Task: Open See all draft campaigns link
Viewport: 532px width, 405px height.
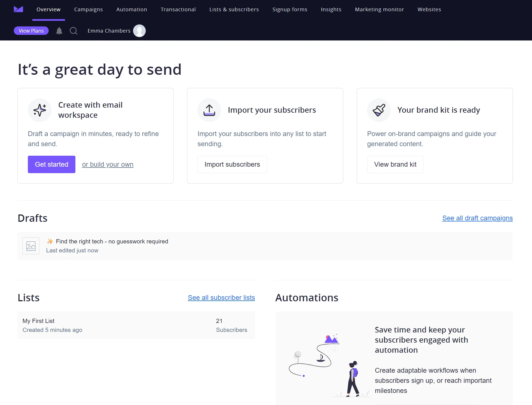Action: [x=477, y=218]
